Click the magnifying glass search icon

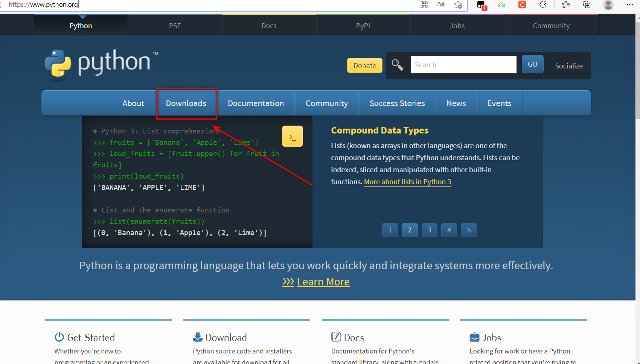click(x=398, y=65)
